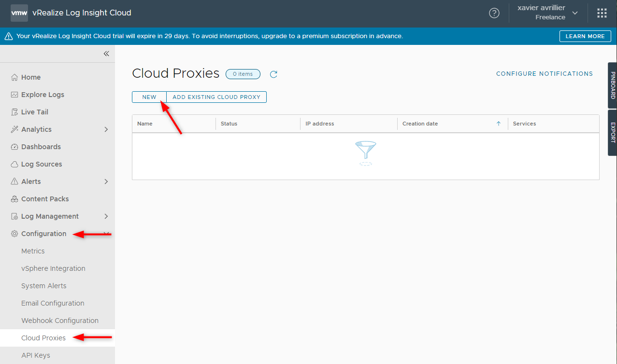Click the Log Sources cloud icon
The image size is (617, 364).
14,164
